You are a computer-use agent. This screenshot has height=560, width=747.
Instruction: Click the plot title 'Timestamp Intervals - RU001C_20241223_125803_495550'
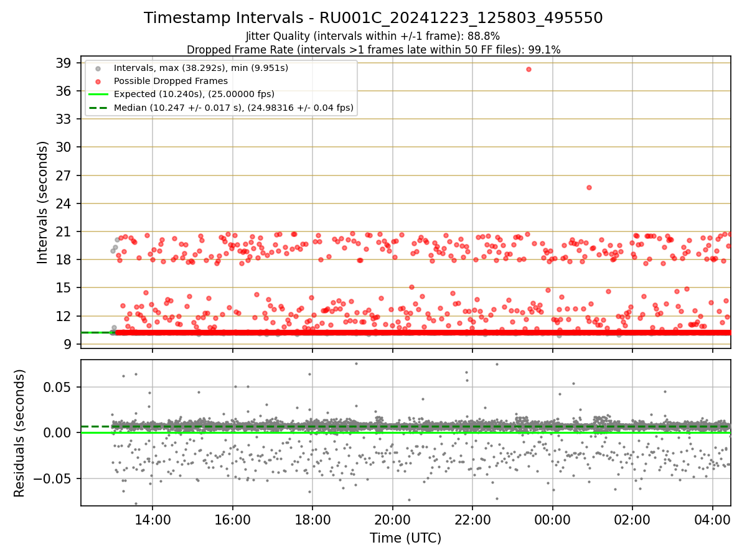coord(374,18)
